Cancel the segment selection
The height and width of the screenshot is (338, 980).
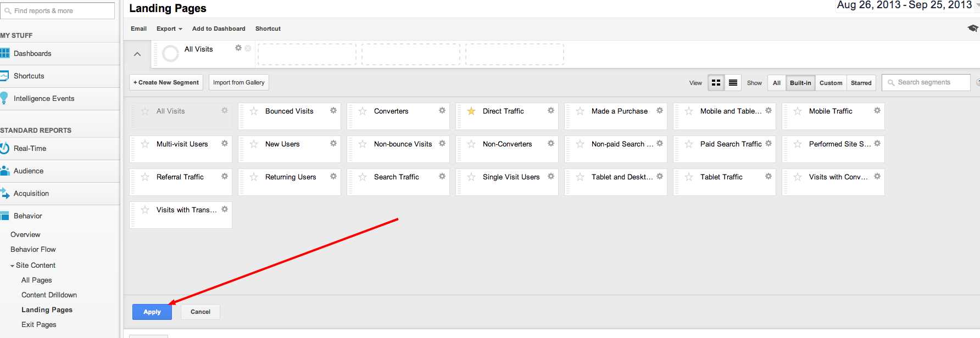(201, 312)
